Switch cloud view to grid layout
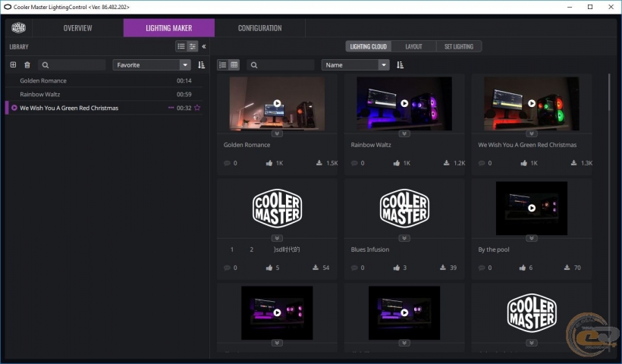The width and height of the screenshot is (622, 364). pyautogui.click(x=234, y=65)
